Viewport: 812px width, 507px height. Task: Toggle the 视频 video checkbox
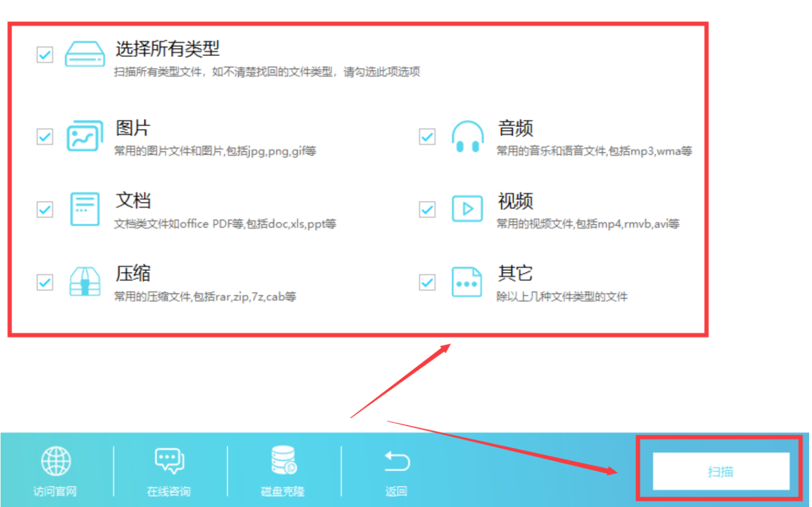[x=427, y=209]
